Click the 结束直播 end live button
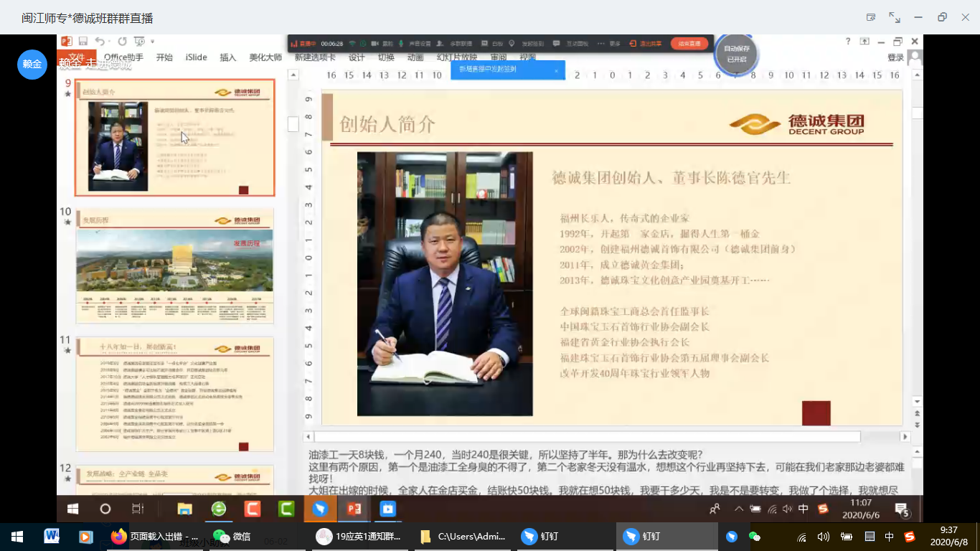This screenshot has width=980, height=551. click(x=689, y=44)
